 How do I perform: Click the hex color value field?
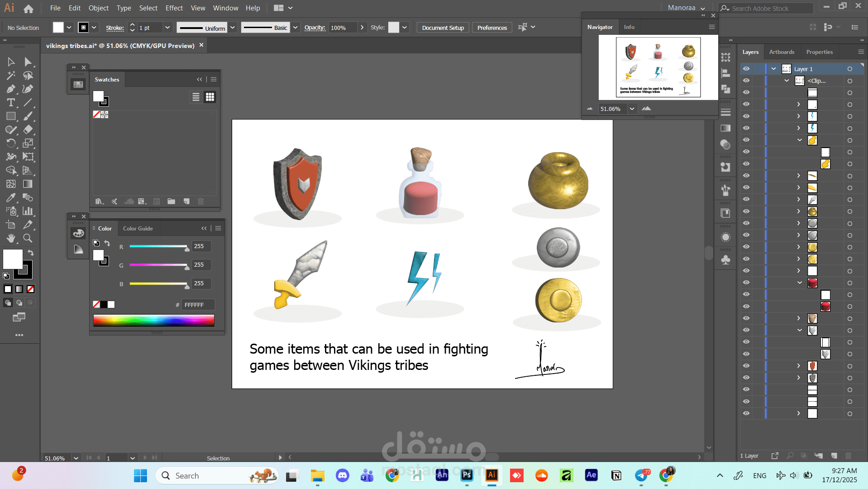(198, 305)
